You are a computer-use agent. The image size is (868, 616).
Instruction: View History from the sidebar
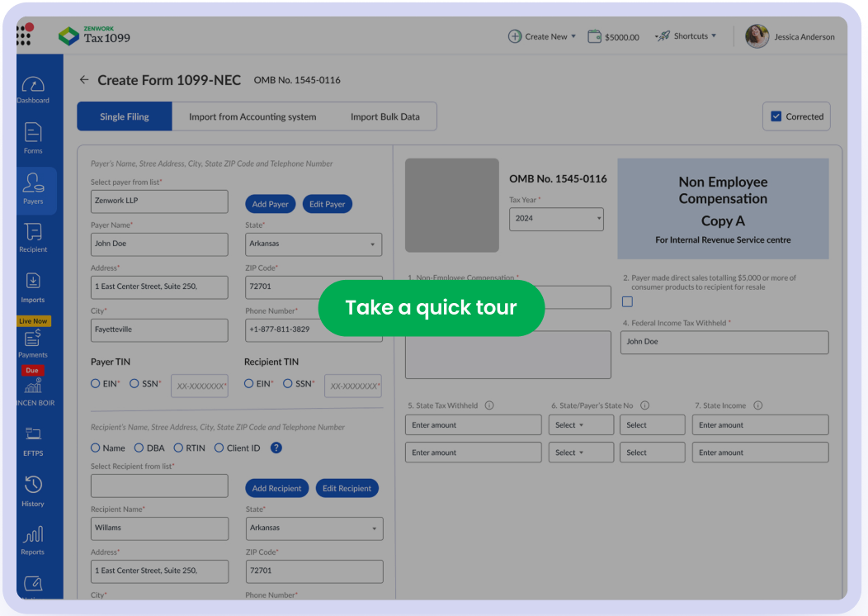point(33,490)
